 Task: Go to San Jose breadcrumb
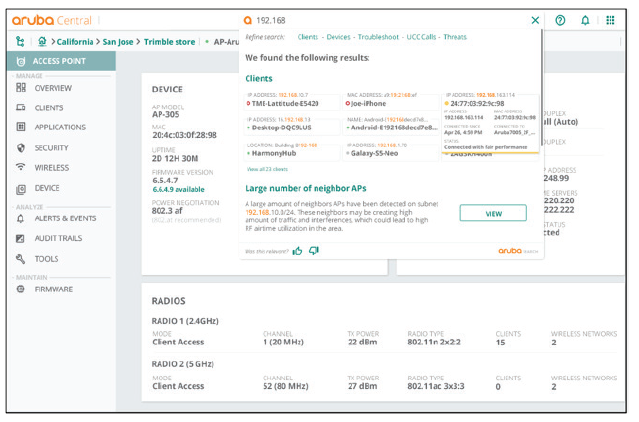118,42
